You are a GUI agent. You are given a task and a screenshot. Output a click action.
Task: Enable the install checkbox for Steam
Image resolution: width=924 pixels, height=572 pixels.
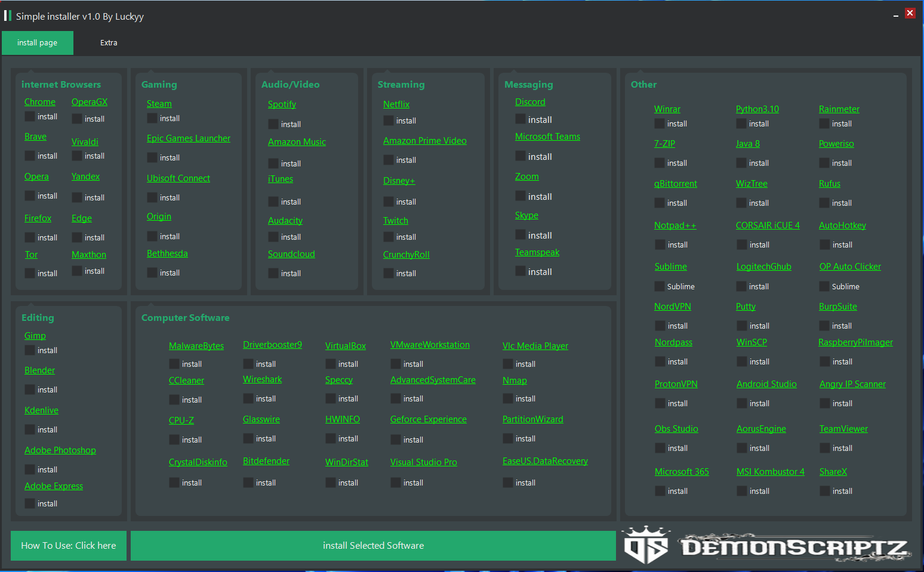pyautogui.click(x=152, y=119)
